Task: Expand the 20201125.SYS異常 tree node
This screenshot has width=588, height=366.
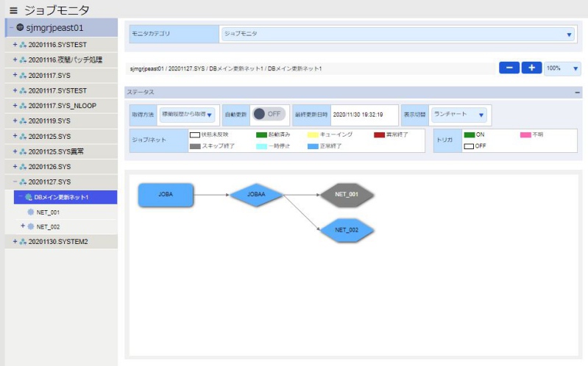Action: point(15,151)
